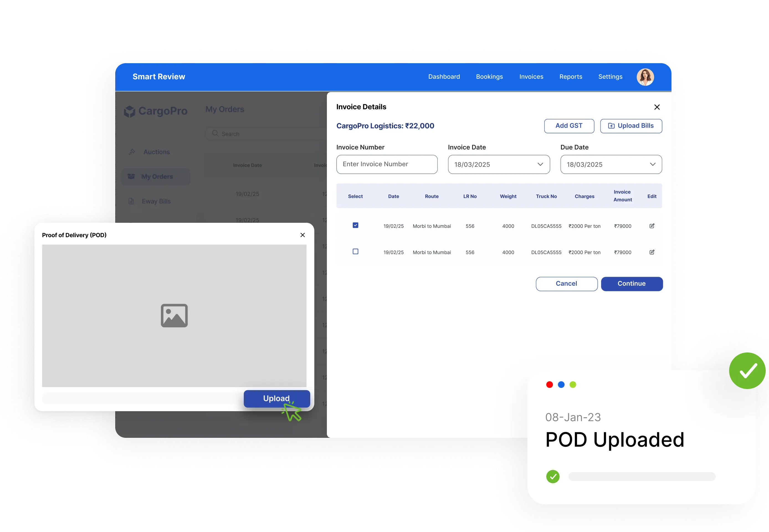The width and height of the screenshot is (769, 532).
Task: Open the Due Date dropdown
Action: point(611,164)
